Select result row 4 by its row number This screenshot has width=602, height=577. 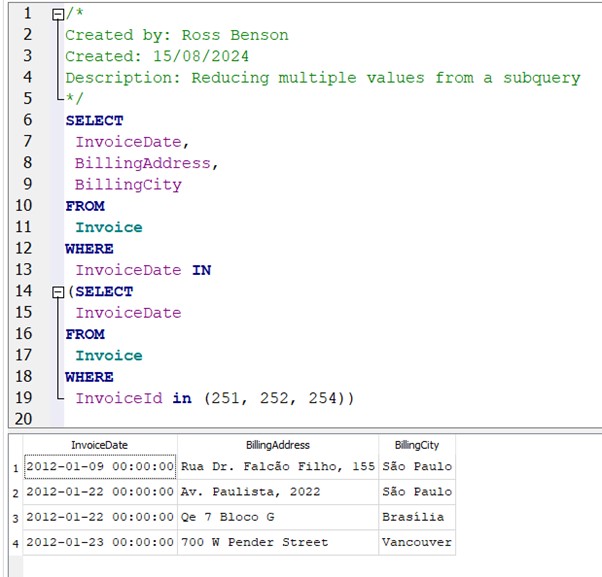click(15, 543)
